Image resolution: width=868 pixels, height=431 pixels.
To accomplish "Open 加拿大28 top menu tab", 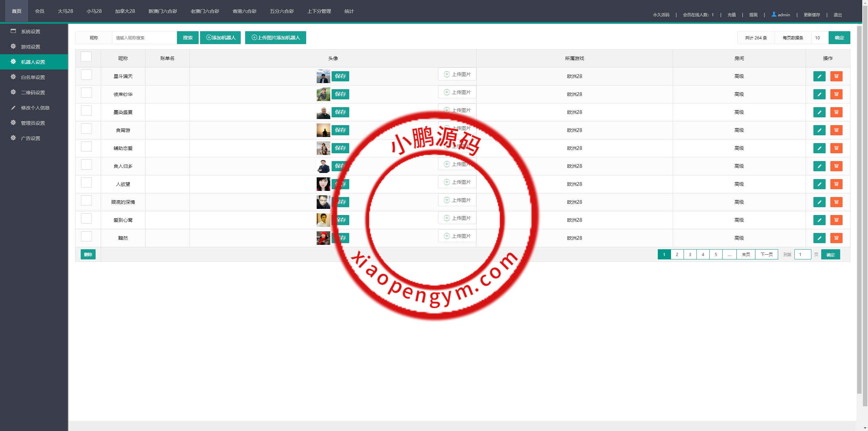I will pos(125,11).
